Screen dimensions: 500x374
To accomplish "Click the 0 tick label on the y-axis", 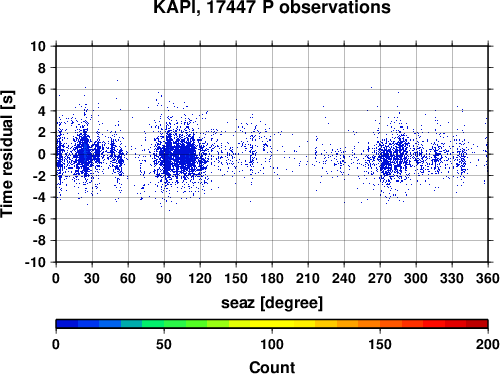I will tap(42, 154).
